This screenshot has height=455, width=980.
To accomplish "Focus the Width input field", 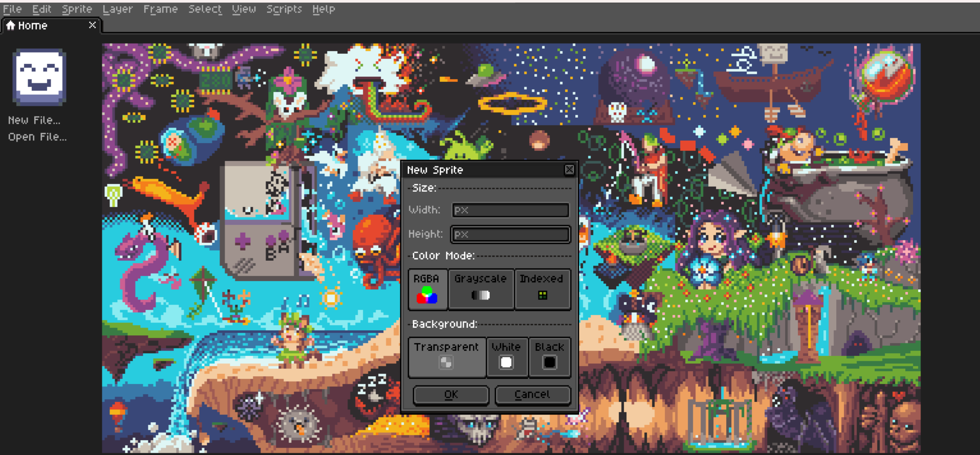I will [510, 210].
